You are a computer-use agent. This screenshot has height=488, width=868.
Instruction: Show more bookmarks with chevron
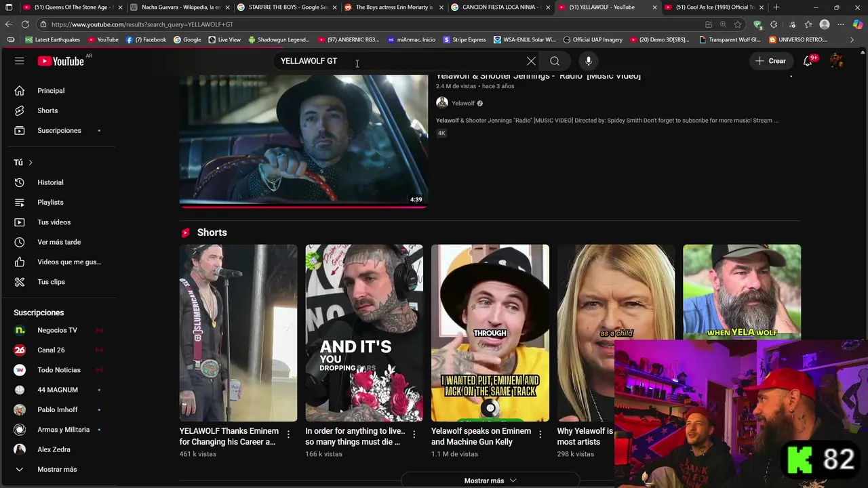[852, 40]
